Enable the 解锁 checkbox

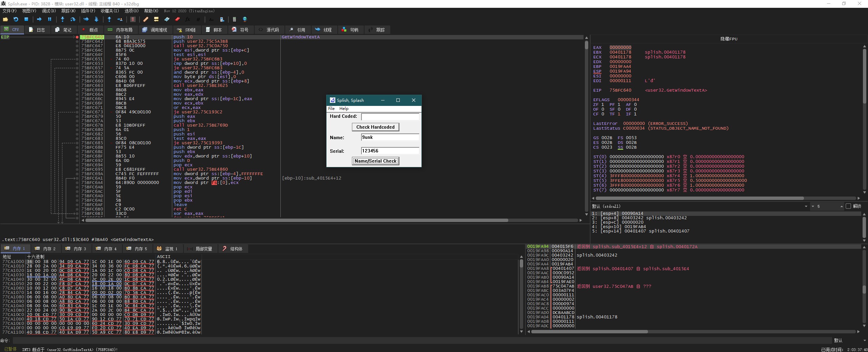coord(848,206)
